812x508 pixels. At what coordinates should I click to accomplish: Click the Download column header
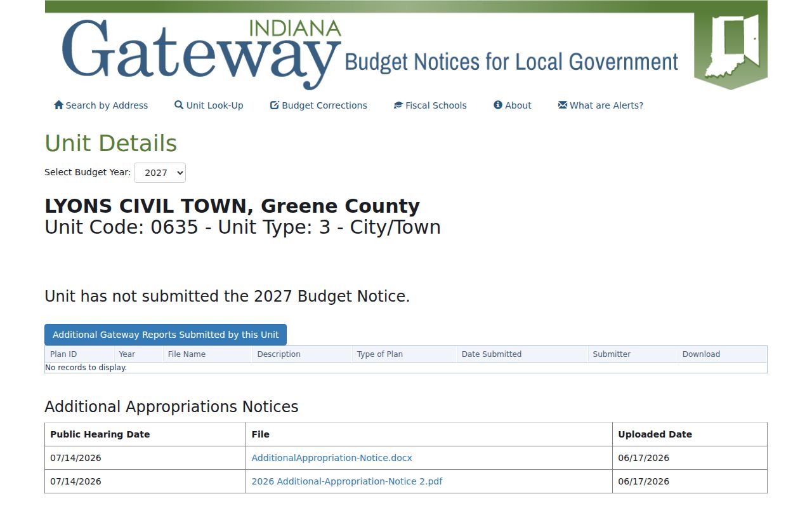701,354
